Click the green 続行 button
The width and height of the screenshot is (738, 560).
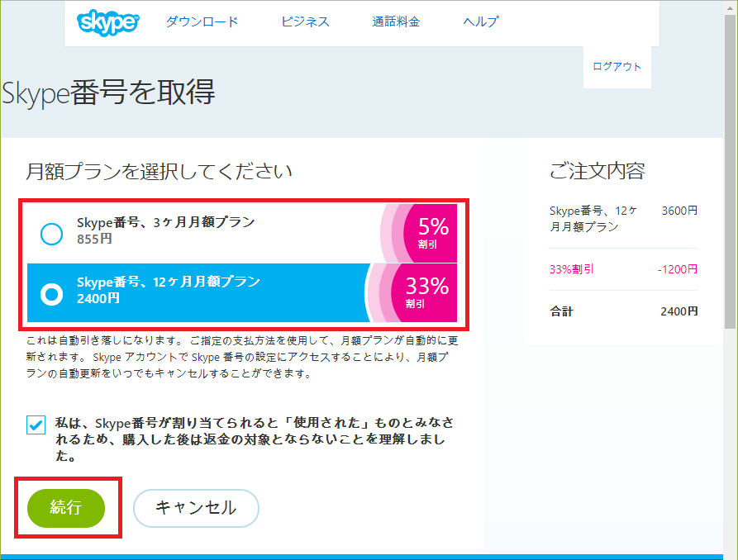point(66,508)
